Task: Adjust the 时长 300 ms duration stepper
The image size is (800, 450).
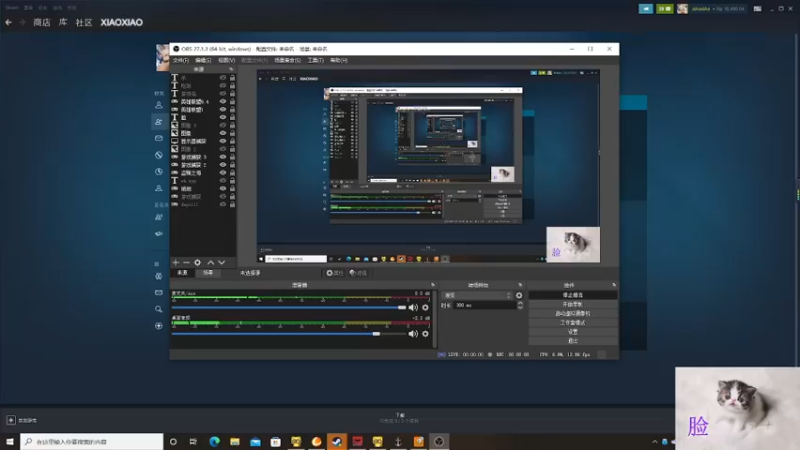Action: click(520, 305)
